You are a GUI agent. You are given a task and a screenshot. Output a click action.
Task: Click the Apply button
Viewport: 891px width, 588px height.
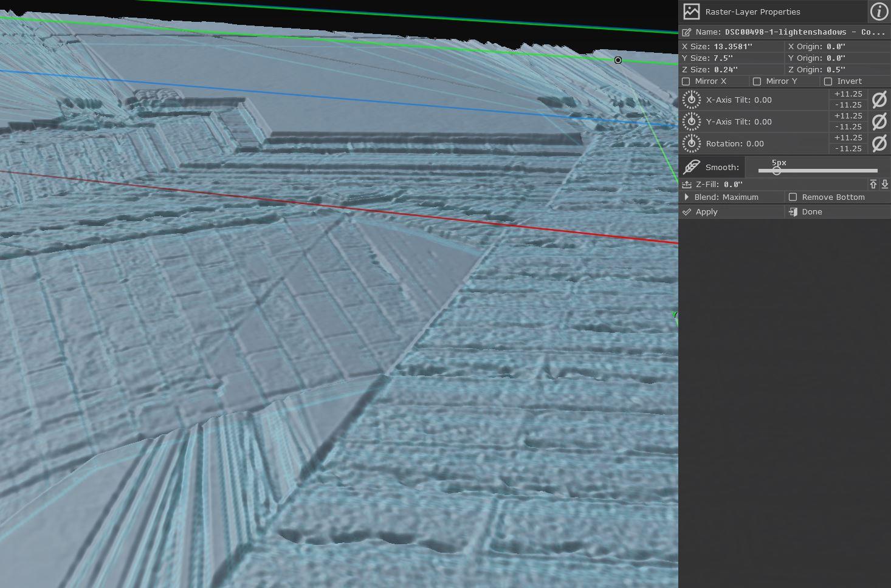[732, 212]
